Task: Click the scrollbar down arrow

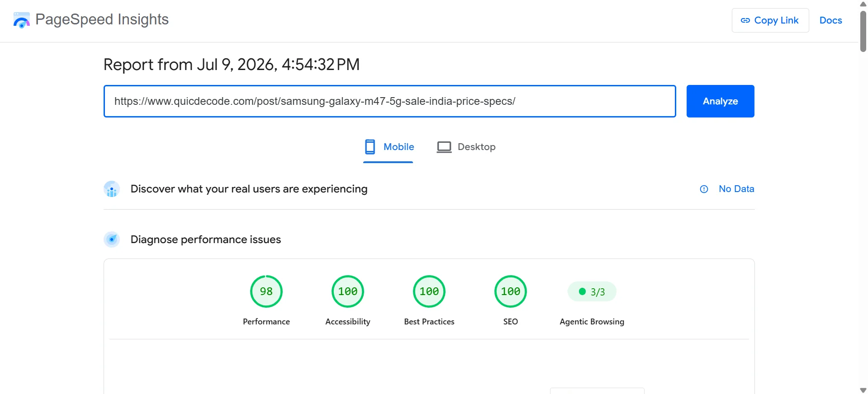Action: tap(863, 390)
